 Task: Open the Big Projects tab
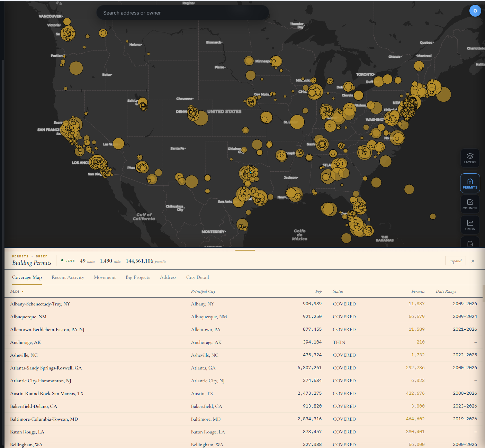click(x=138, y=277)
